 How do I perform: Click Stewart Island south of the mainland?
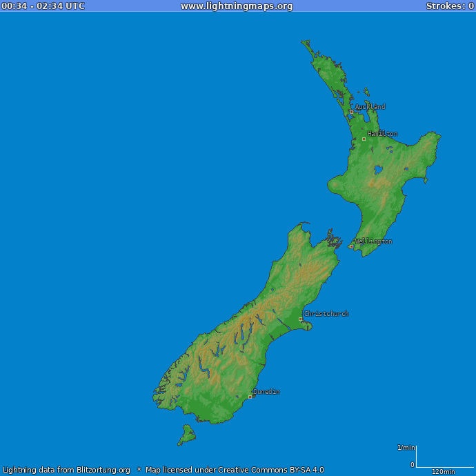[x=186, y=435]
